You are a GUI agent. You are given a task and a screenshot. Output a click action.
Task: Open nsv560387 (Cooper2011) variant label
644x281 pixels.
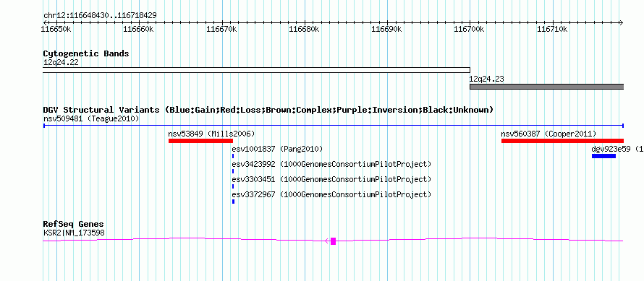click(548, 134)
